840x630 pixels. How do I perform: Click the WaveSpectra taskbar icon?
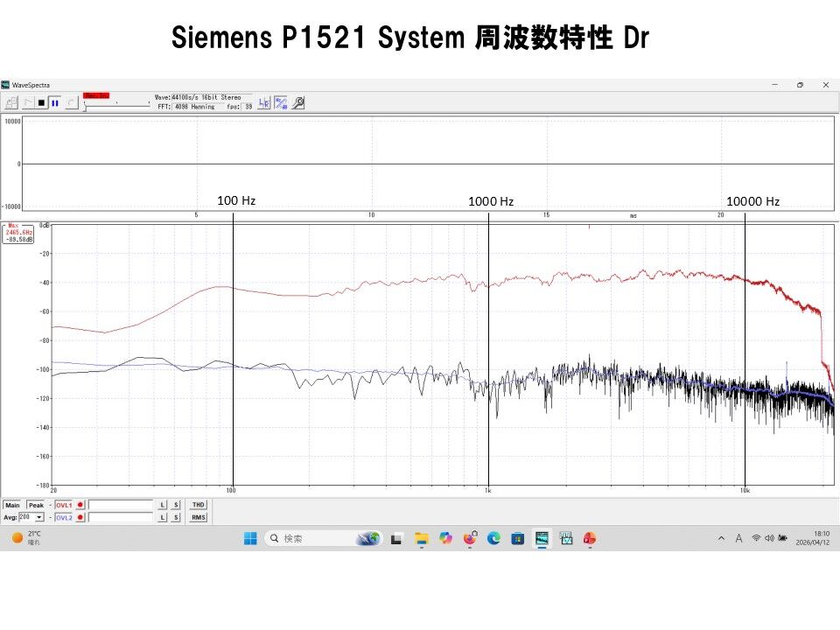542,538
